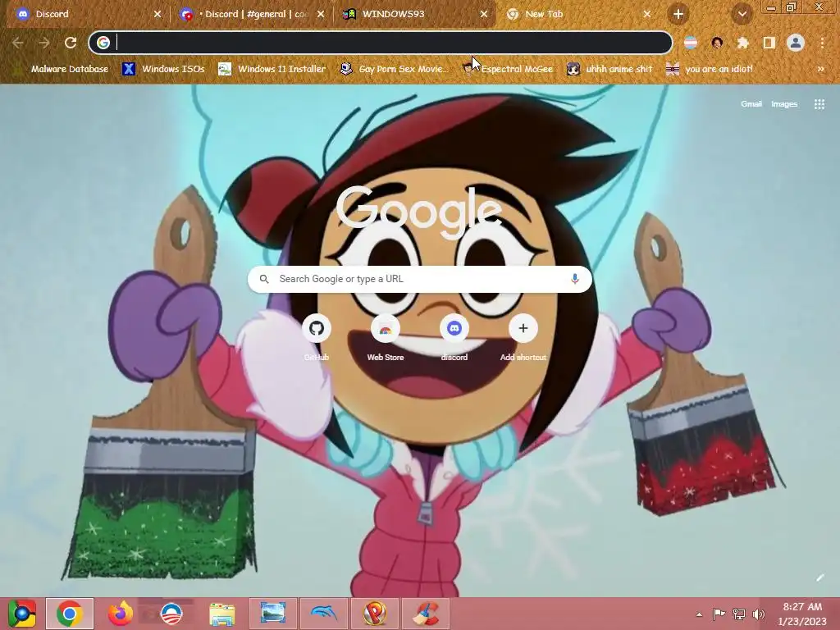This screenshot has height=630, width=840.
Task: Open the cartoon face extension icon
Action: click(717, 43)
